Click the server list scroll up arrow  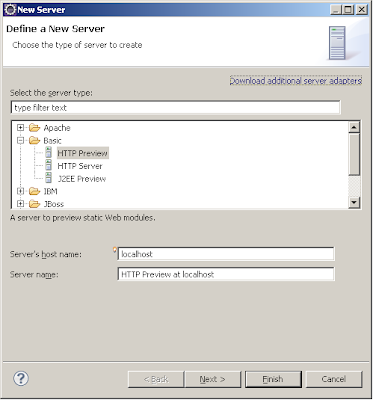354,127
